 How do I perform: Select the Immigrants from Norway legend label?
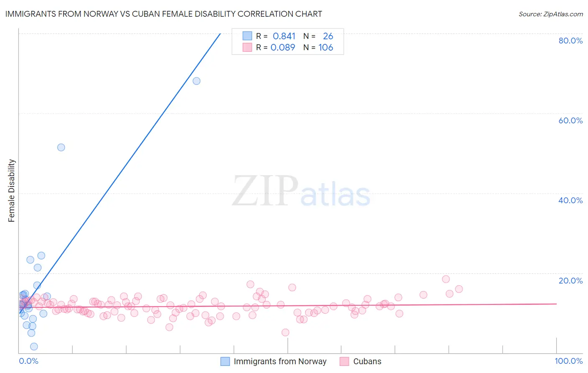click(280, 361)
